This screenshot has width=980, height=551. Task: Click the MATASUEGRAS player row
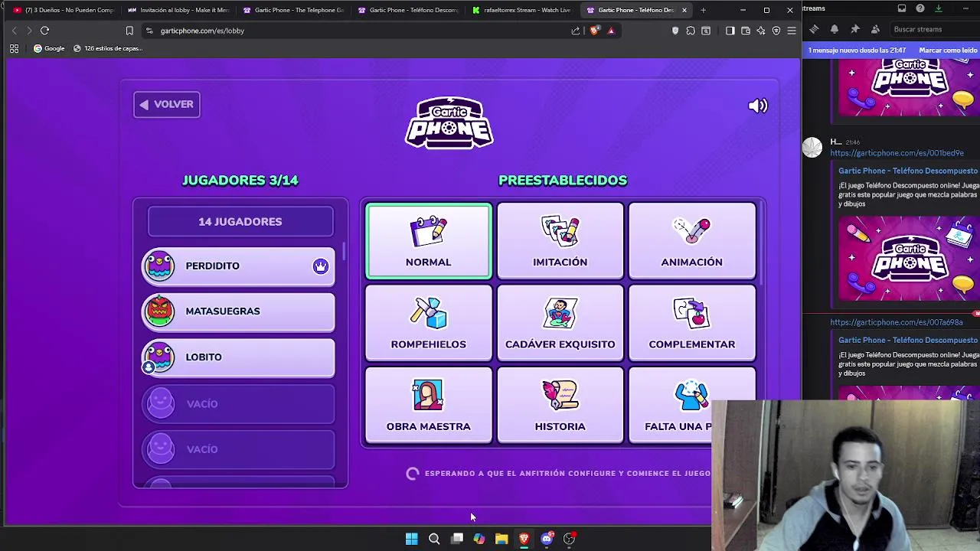(238, 311)
